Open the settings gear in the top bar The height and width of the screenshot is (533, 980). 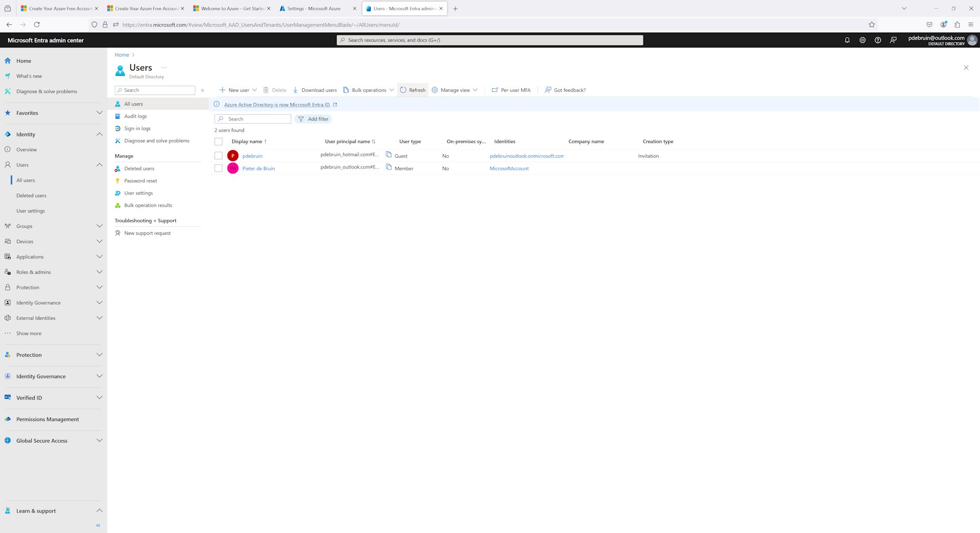click(863, 40)
